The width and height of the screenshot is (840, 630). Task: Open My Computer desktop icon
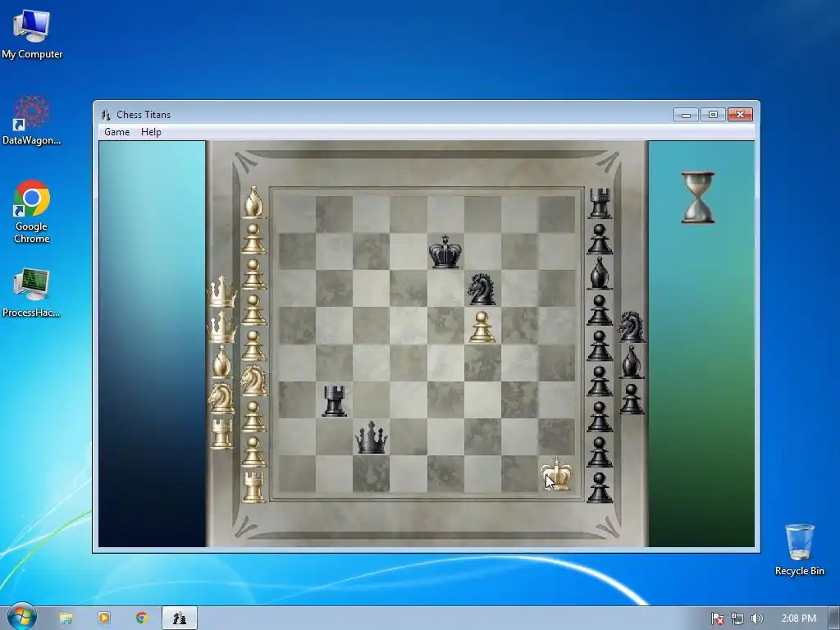pyautogui.click(x=32, y=34)
